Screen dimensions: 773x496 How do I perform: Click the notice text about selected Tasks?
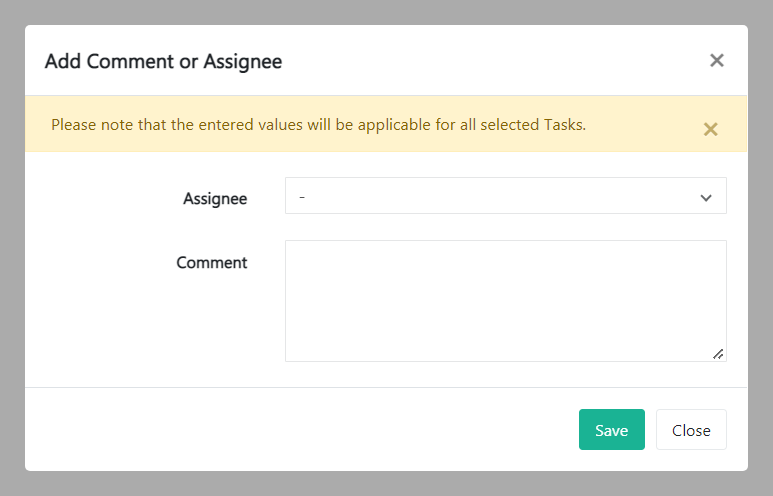pyautogui.click(x=318, y=125)
